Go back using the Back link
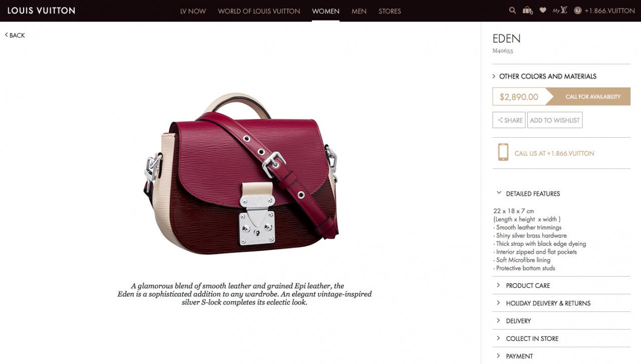641x364 pixels. [15, 35]
